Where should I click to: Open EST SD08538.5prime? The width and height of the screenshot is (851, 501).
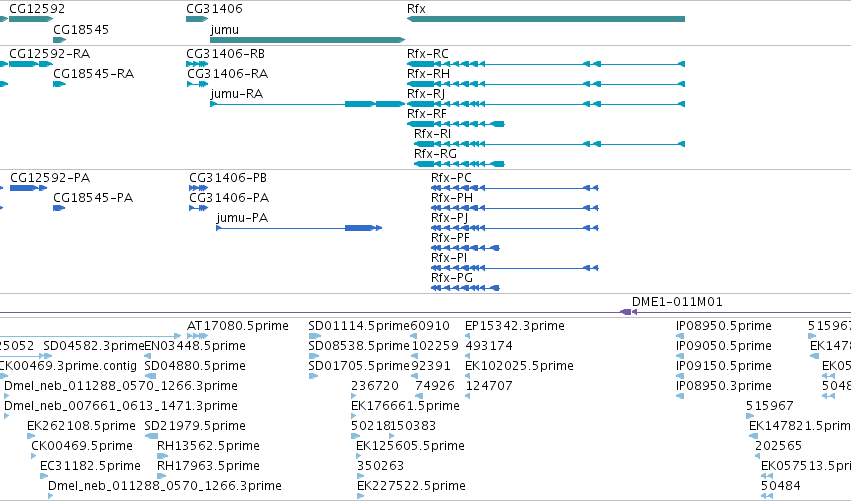point(359,346)
